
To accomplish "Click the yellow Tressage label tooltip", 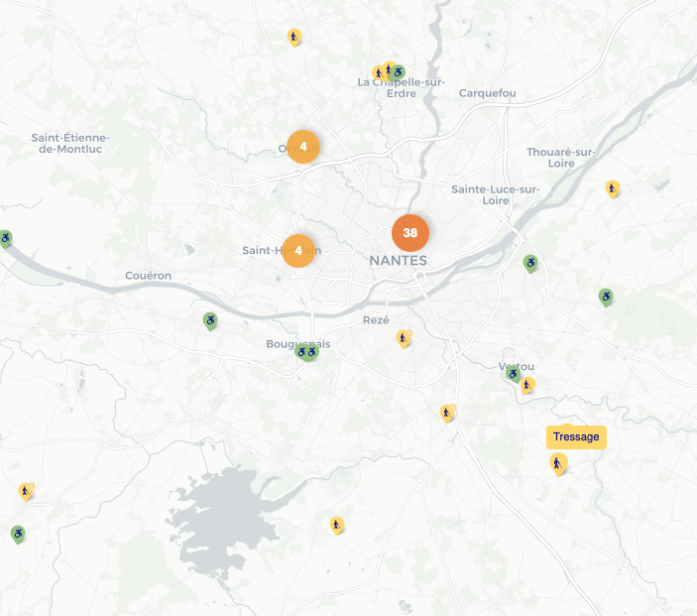I will 576,436.
